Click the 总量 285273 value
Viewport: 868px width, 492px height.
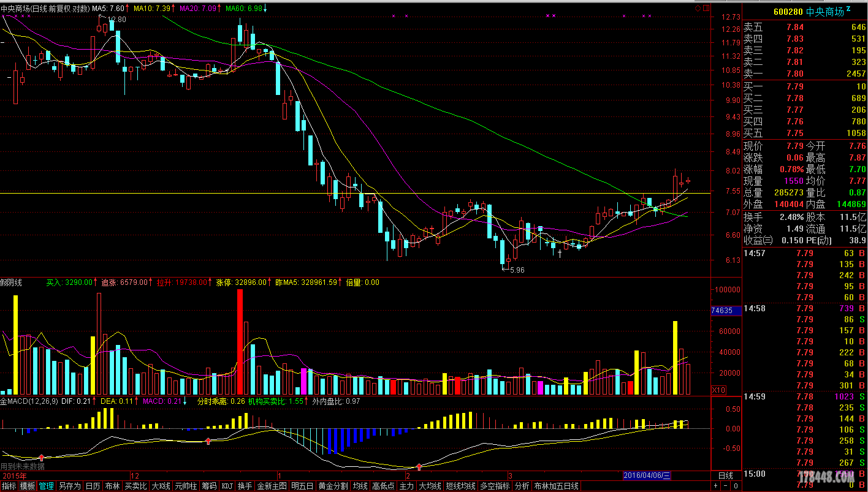pos(789,192)
